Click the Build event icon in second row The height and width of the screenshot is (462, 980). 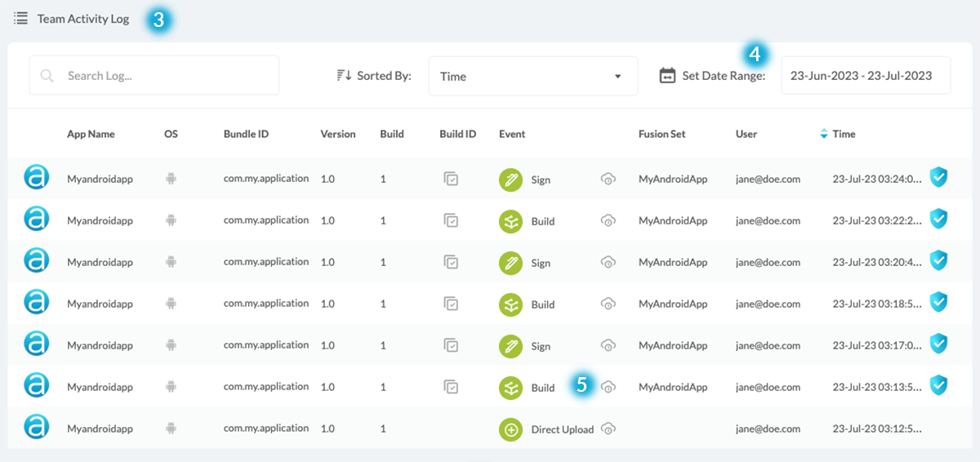510,221
